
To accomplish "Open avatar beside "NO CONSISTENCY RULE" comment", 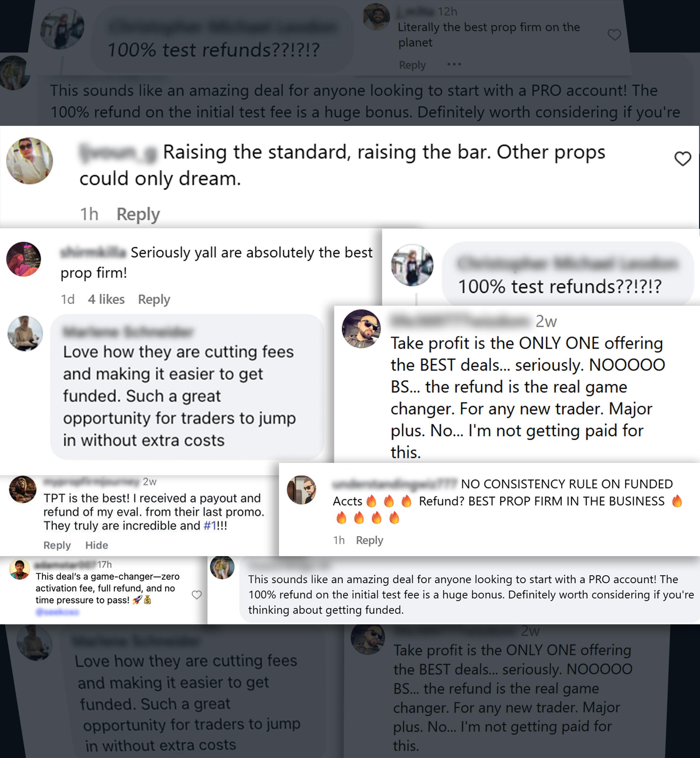I will pyautogui.click(x=302, y=490).
